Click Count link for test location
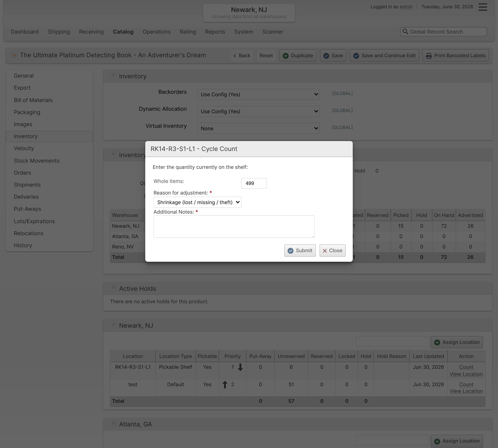This screenshot has height=448, width=498. tap(466, 384)
